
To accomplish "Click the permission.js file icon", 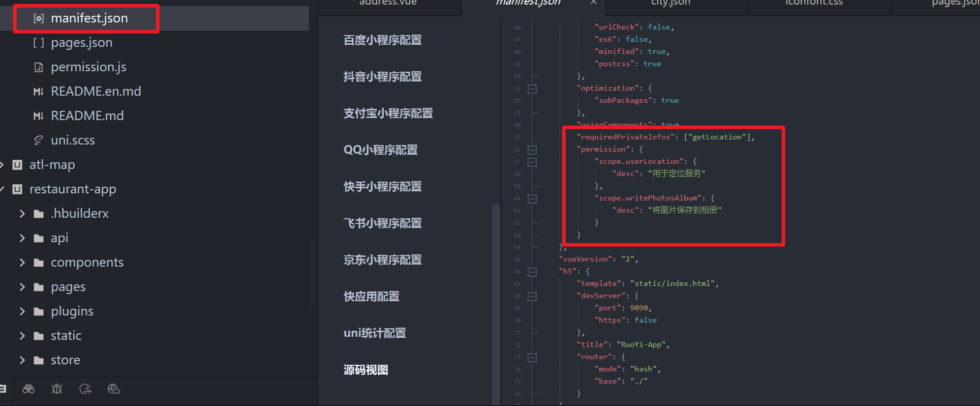I will 39,67.
